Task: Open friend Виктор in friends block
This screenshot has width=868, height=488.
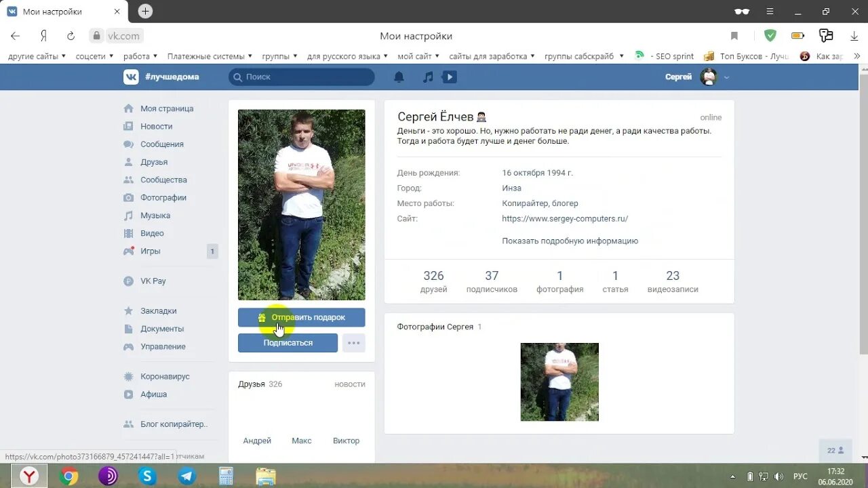Action: click(x=346, y=441)
